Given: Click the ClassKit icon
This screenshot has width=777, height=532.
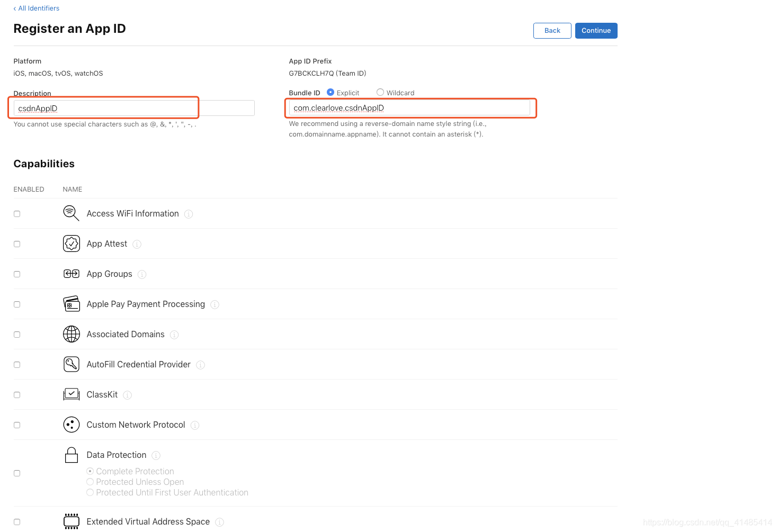Looking at the screenshot, I should (x=71, y=394).
